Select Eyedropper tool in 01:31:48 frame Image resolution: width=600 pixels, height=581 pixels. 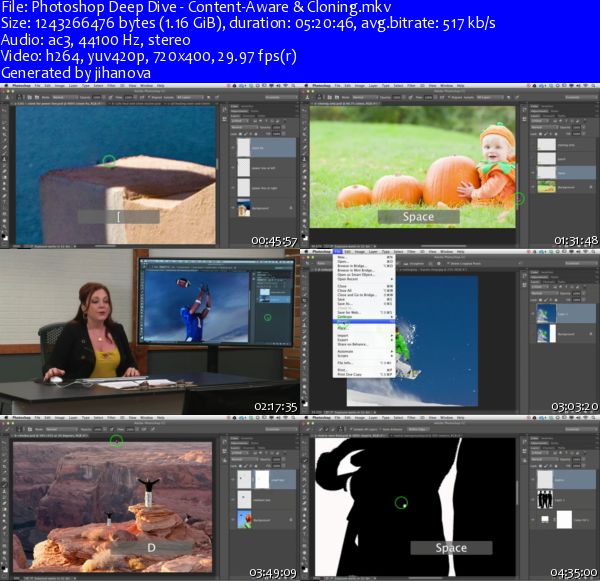304,140
